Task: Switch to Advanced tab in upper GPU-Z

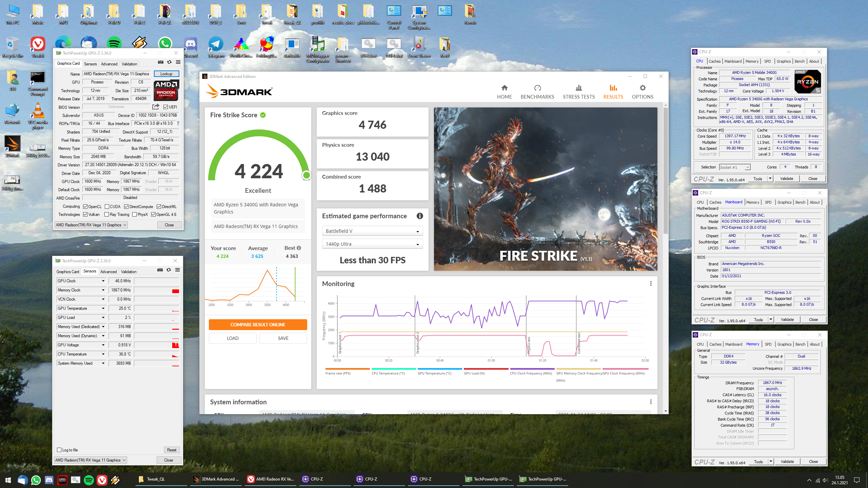Action: pos(109,64)
